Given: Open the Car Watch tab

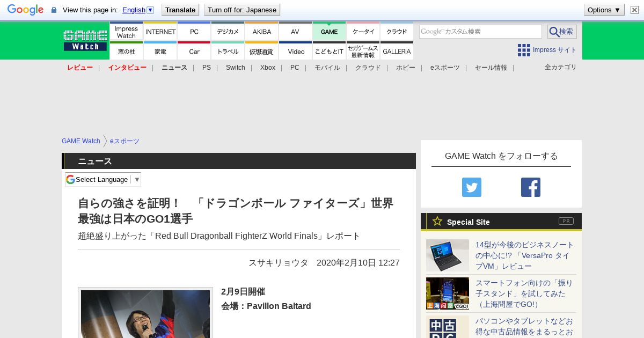Looking at the screenshot, I should [x=194, y=51].
